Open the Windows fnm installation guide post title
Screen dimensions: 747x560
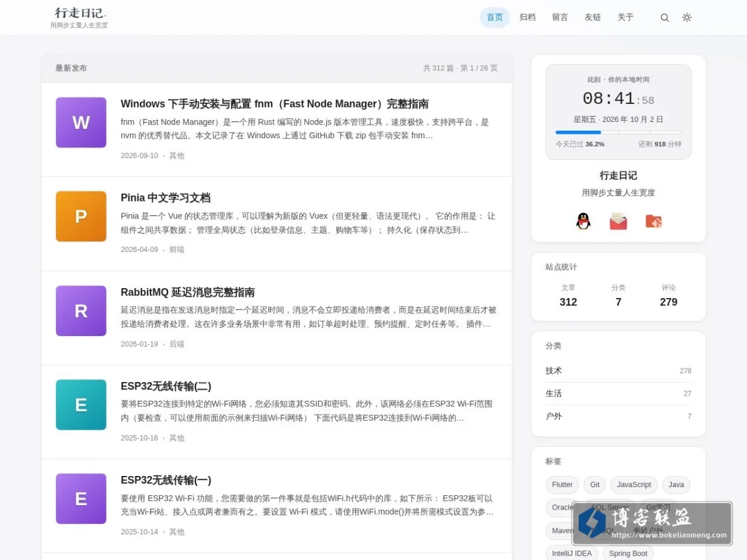[x=275, y=104]
